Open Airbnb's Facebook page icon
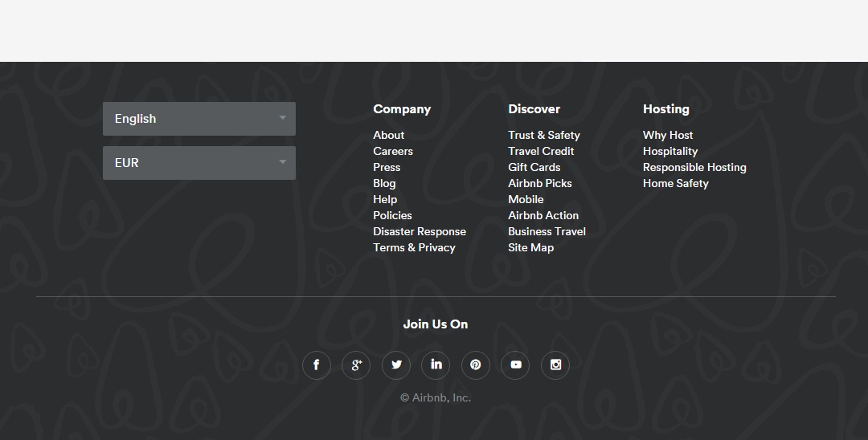The width and height of the screenshot is (868, 440). coord(317,365)
